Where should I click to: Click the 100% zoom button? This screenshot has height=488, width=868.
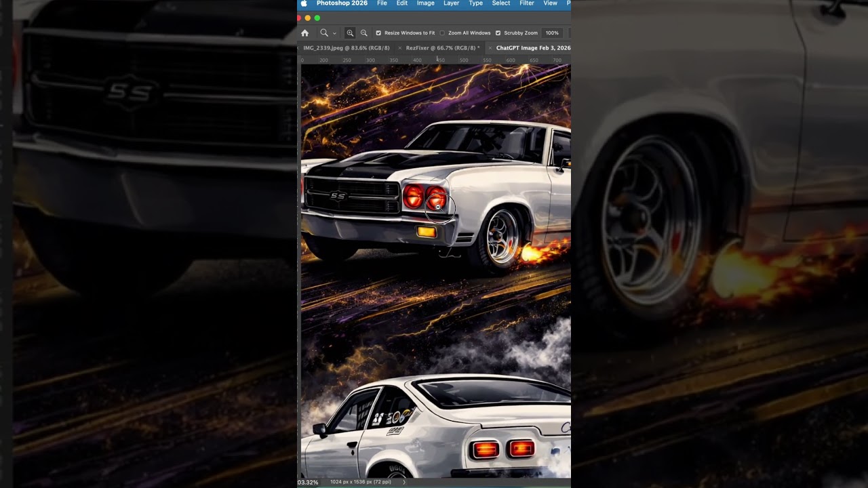click(552, 33)
